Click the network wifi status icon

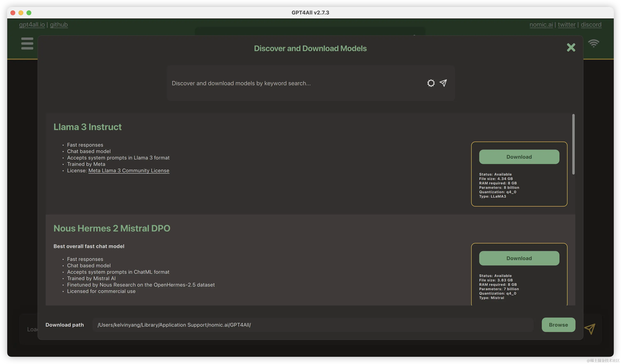pos(593,43)
